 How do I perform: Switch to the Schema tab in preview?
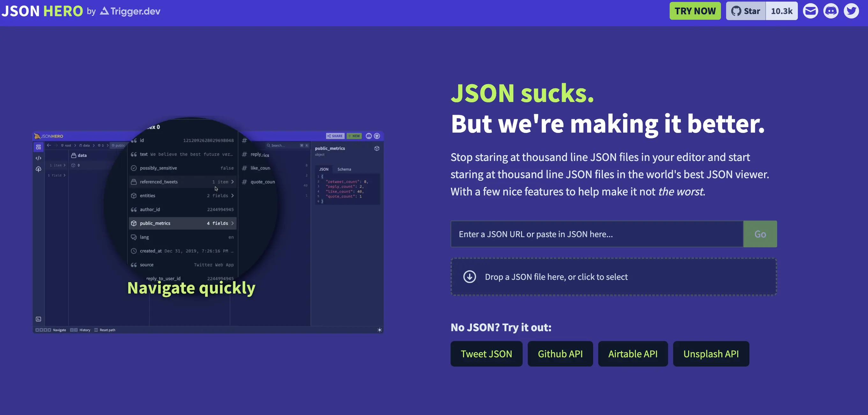tap(344, 170)
